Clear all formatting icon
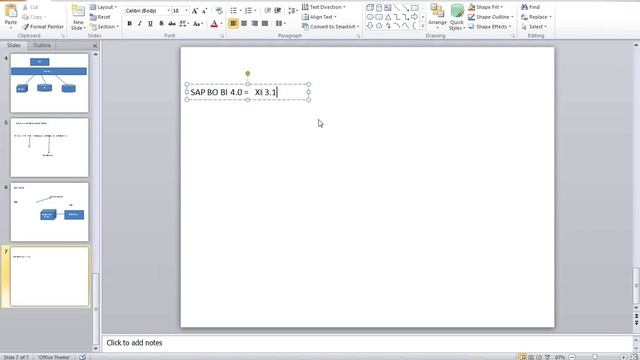 pyautogui.click(x=219, y=11)
